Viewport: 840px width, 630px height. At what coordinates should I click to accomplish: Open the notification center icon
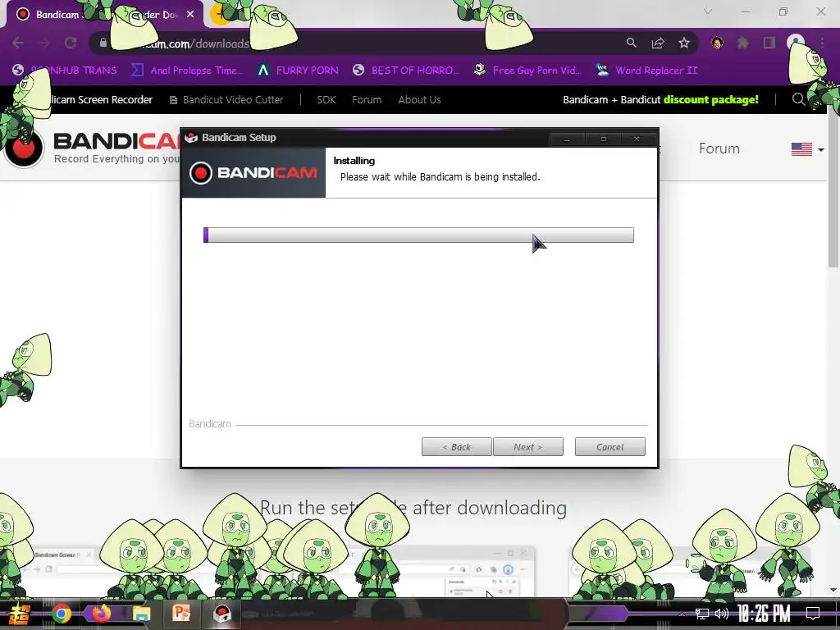click(813, 614)
